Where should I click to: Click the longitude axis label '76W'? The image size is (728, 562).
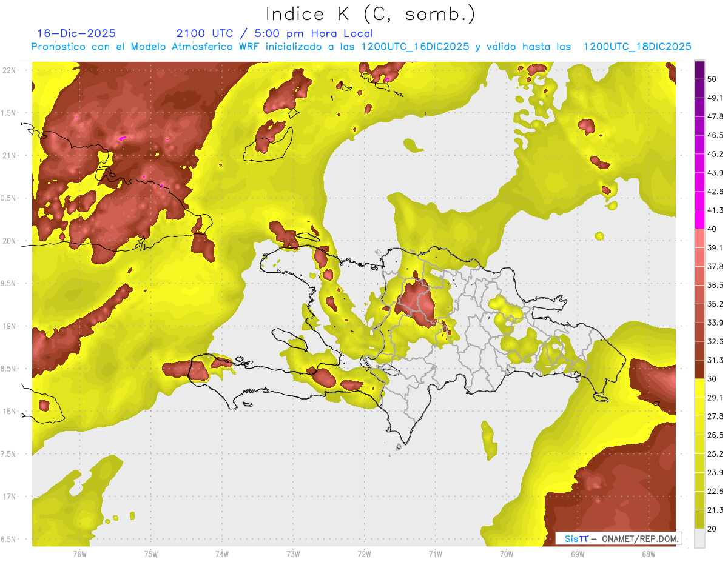(80, 554)
